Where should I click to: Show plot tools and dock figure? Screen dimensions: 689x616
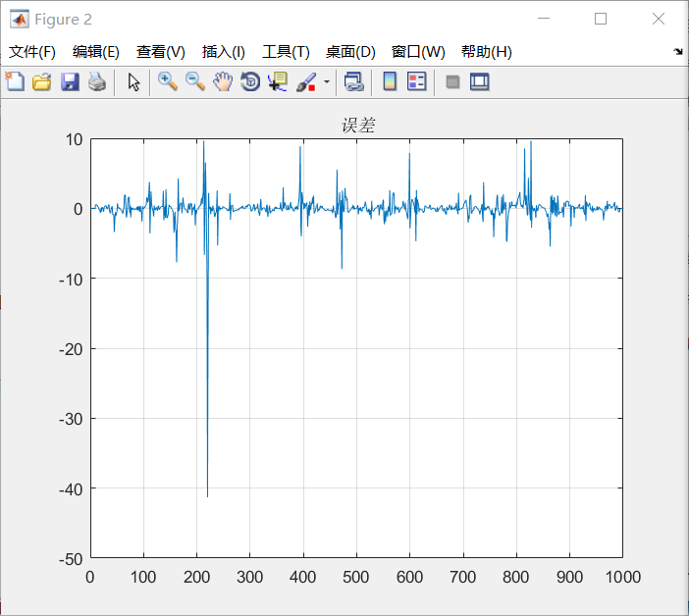pyautogui.click(x=480, y=82)
